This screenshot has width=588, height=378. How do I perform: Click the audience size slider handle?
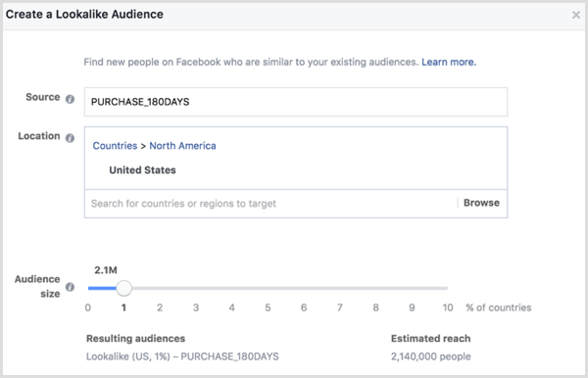tap(123, 288)
